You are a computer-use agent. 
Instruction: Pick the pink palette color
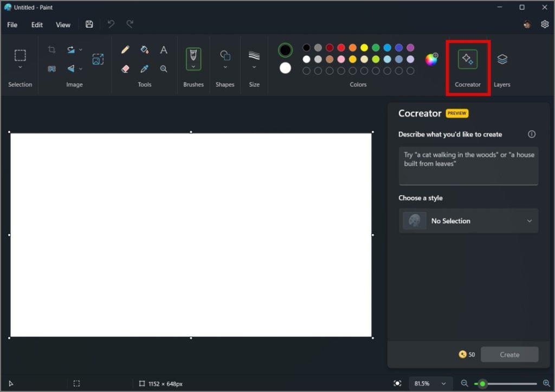coord(341,59)
